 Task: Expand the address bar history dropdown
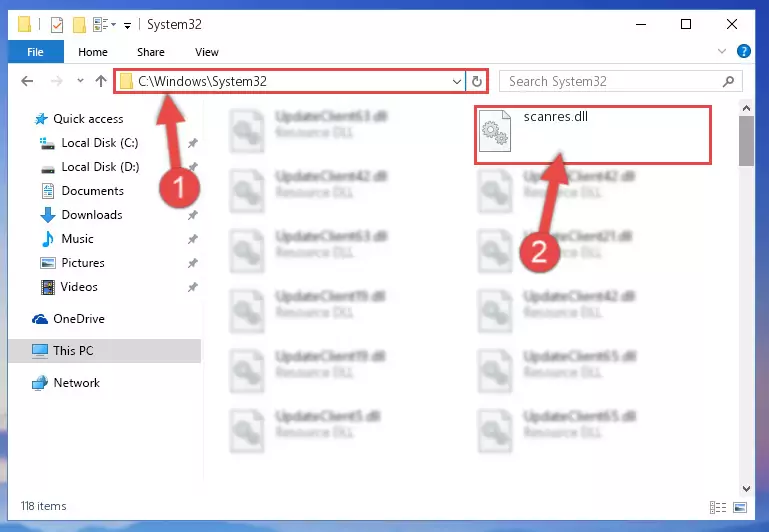[x=457, y=81]
